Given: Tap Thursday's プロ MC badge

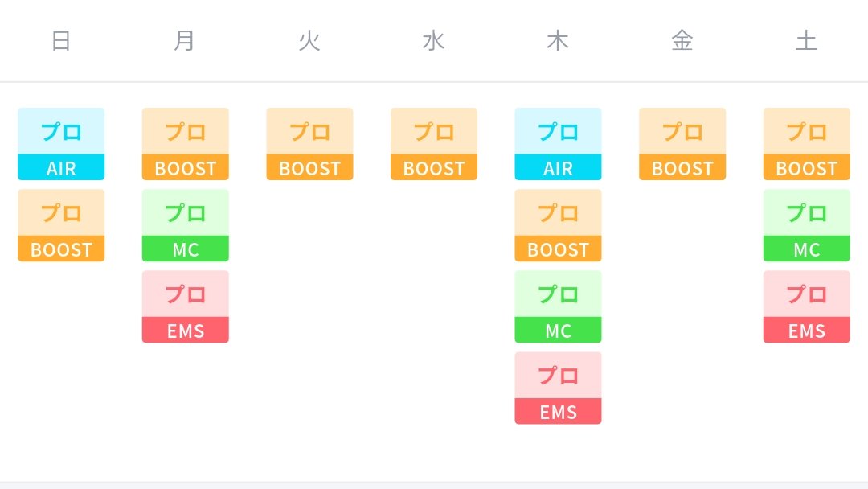Looking at the screenshot, I should tap(558, 306).
